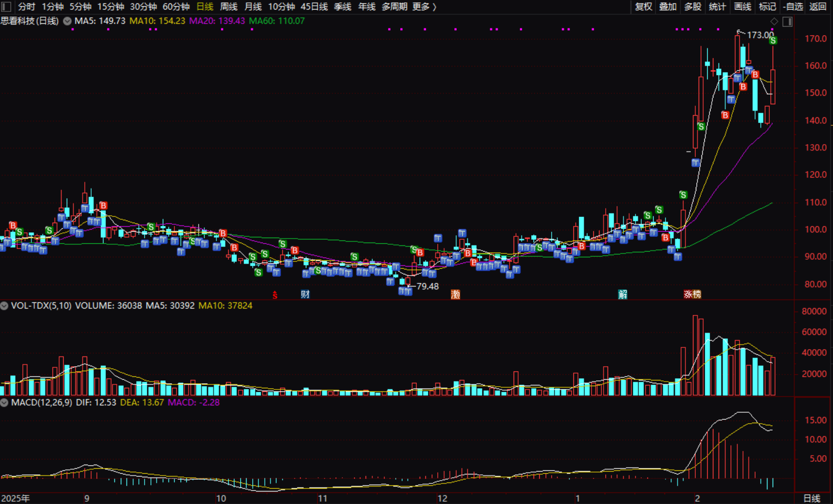The image size is (833, 504).
Task: Click the 复权 button
Action: coord(643,7)
